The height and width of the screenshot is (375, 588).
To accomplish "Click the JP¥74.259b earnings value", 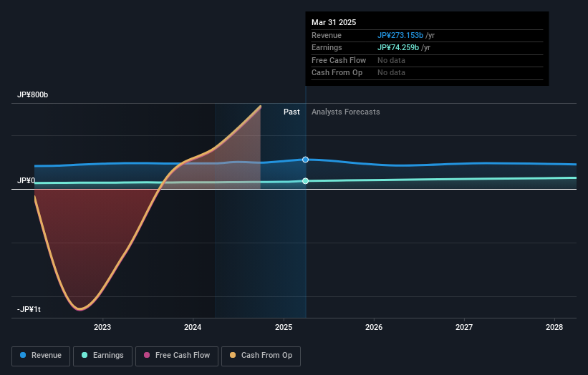I will point(398,47).
